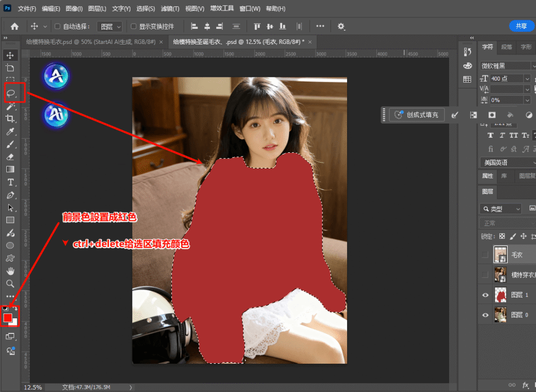
Task: Select the Crop tool
Action: click(10, 119)
